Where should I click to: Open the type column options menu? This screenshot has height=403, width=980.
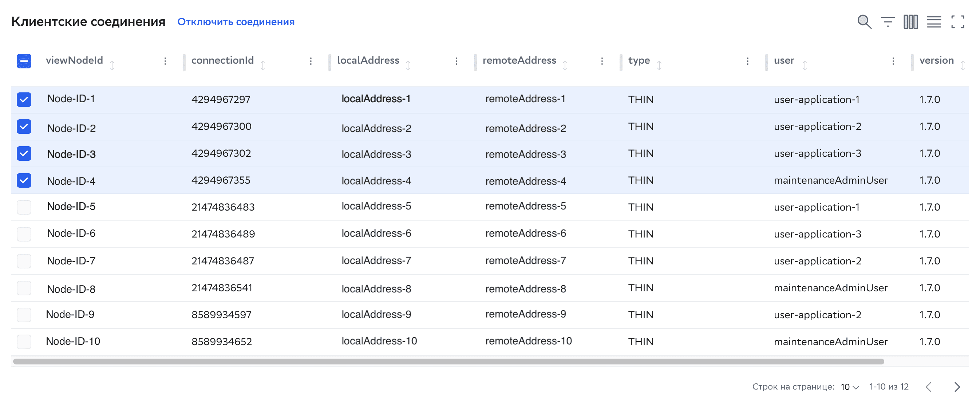click(747, 61)
